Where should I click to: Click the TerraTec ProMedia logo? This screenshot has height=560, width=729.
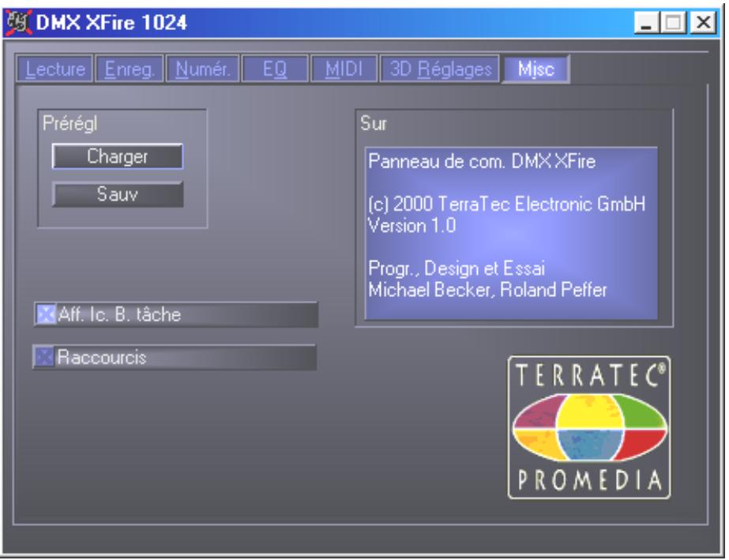pos(588,427)
